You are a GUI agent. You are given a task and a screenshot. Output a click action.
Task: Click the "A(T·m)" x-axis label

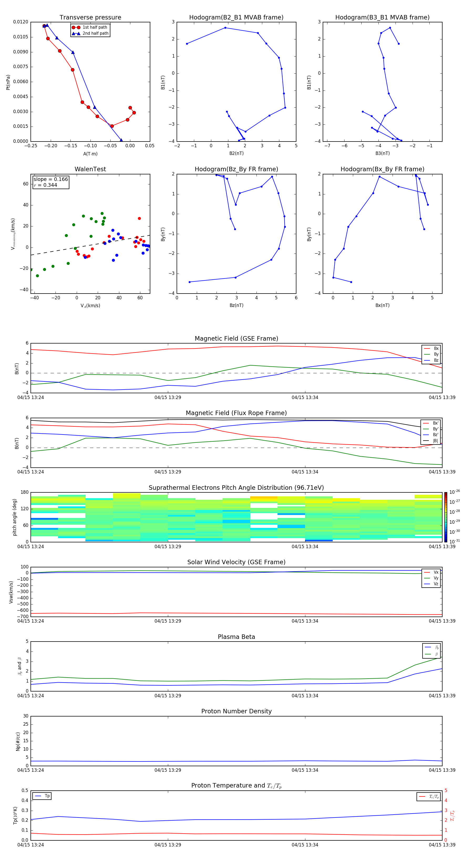coord(90,154)
